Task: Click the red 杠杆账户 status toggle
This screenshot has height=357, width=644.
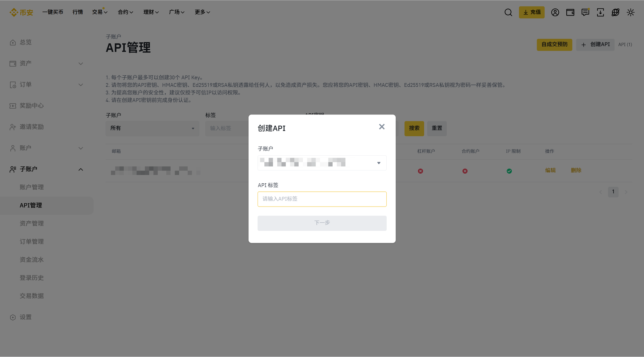Action: point(421,171)
